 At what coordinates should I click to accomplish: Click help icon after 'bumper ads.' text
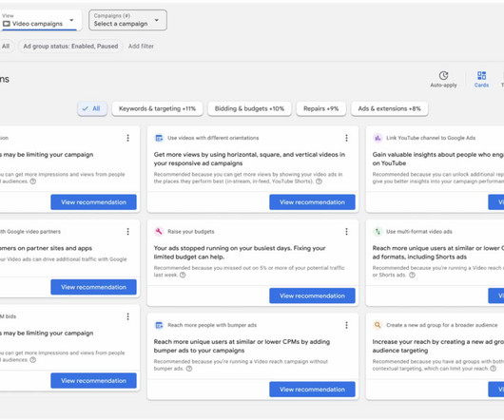click(x=189, y=369)
